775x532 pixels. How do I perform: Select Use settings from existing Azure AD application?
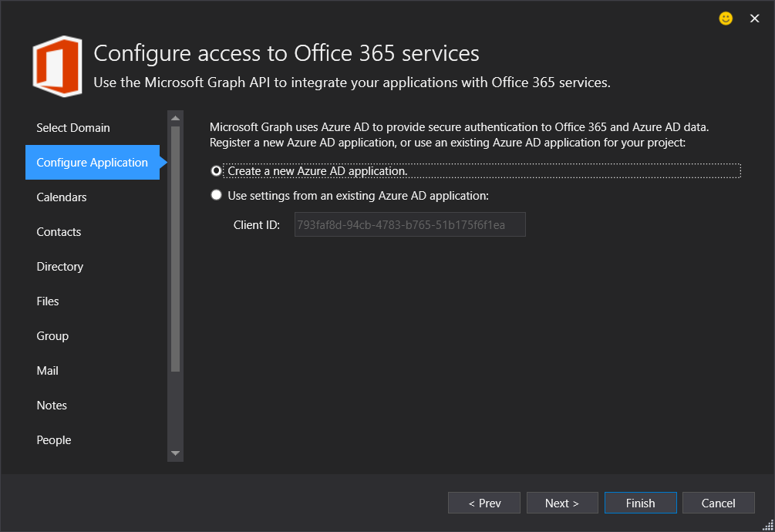pos(217,196)
